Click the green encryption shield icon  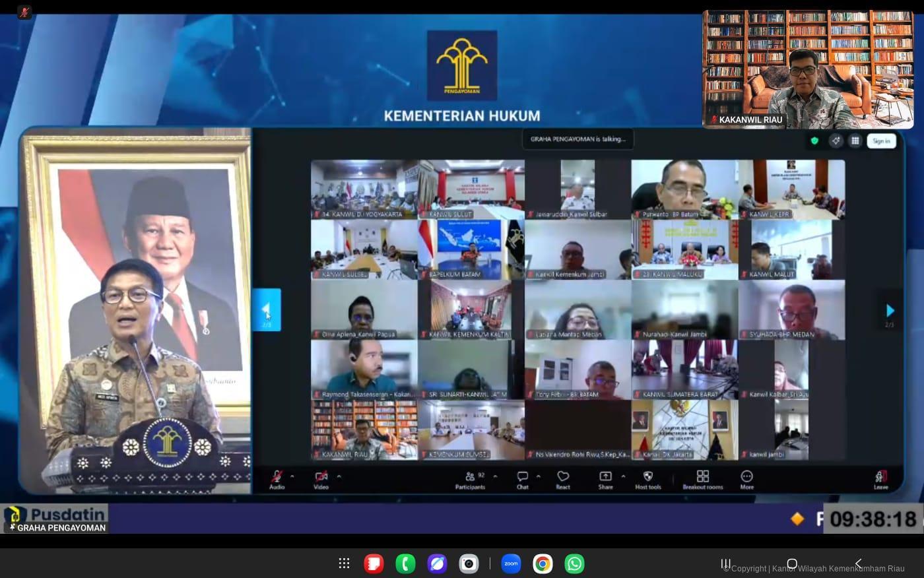(x=814, y=141)
